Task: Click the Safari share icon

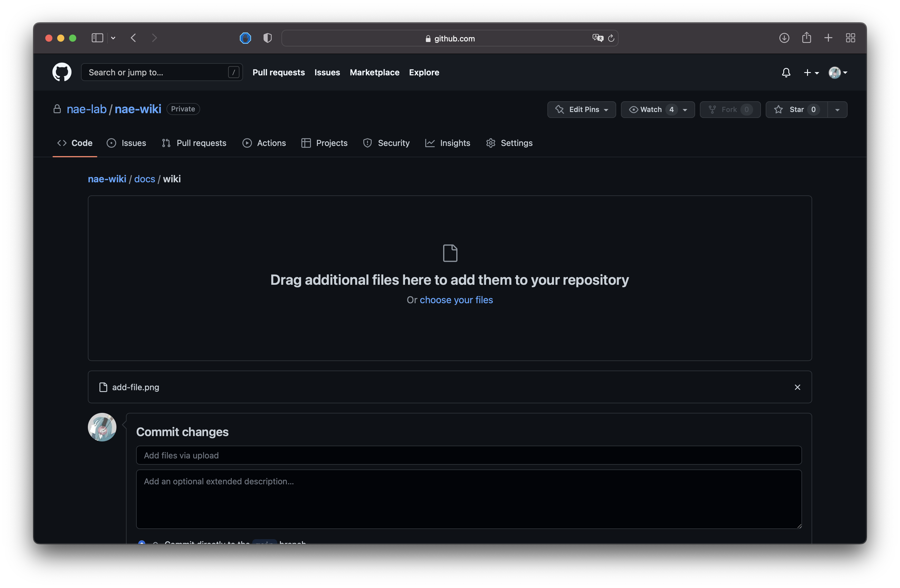Action: pyautogui.click(x=806, y=38)
